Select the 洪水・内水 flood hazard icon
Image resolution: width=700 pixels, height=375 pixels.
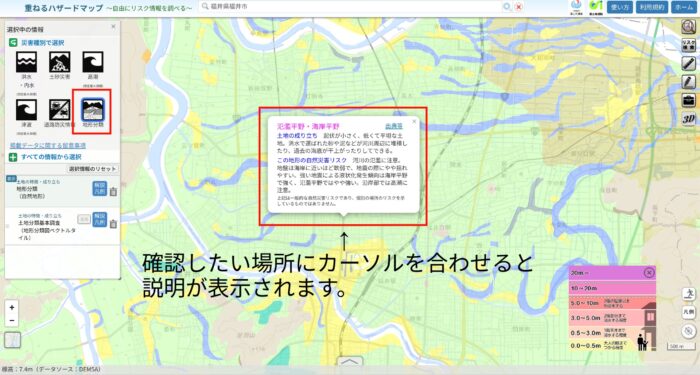pos(26,62)
